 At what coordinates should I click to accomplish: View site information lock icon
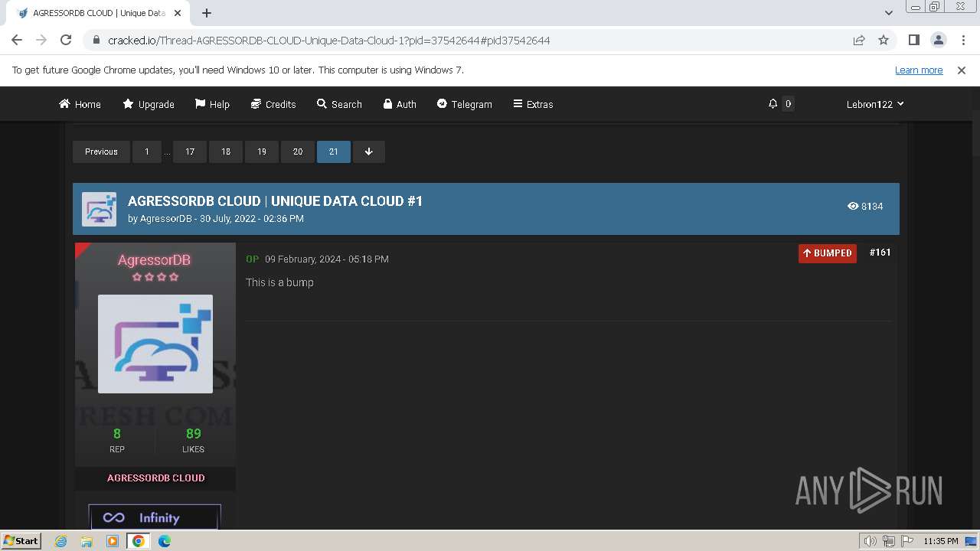96,40
